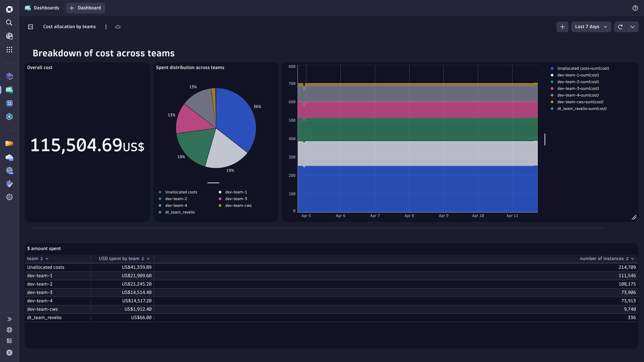Toggle Unallocated costs in the pie legend

point(181,192)
